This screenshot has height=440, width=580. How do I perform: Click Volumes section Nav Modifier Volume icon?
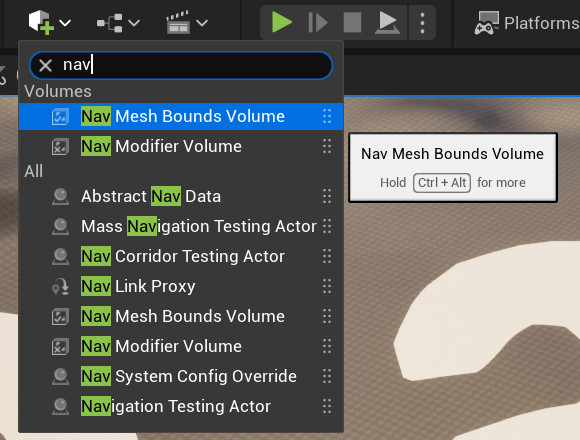point(60,146)
